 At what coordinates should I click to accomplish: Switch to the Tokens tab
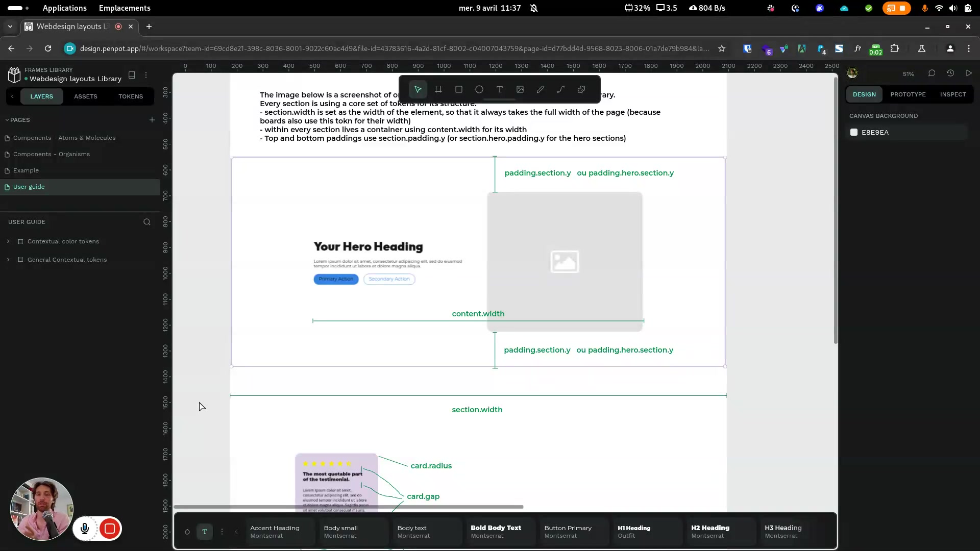click(130, 96)
